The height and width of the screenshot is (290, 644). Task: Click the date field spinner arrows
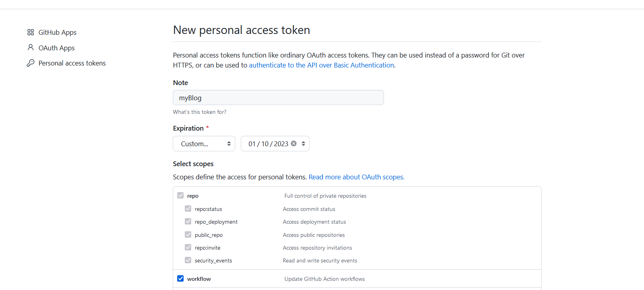click(x=303, y=143)
